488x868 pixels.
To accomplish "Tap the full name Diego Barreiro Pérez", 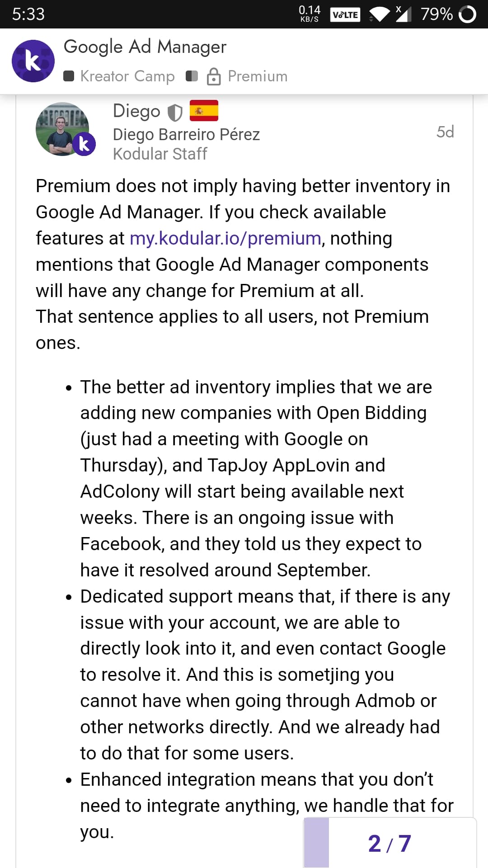I will point(186,135).
